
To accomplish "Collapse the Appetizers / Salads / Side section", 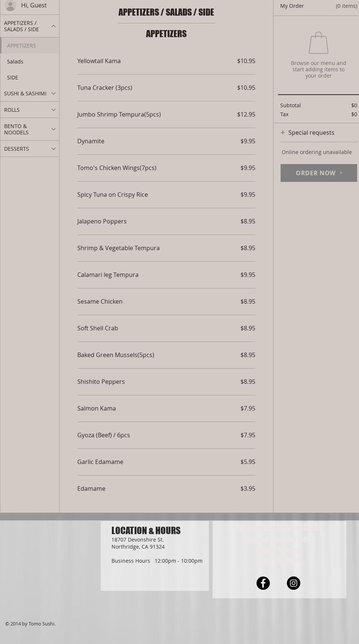I will [x=53, y=26].
